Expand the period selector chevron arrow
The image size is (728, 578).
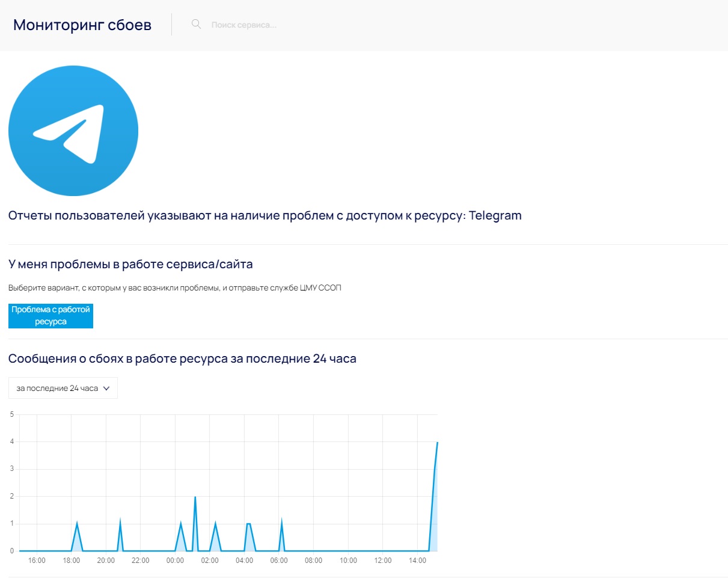(x=106, y=389)
